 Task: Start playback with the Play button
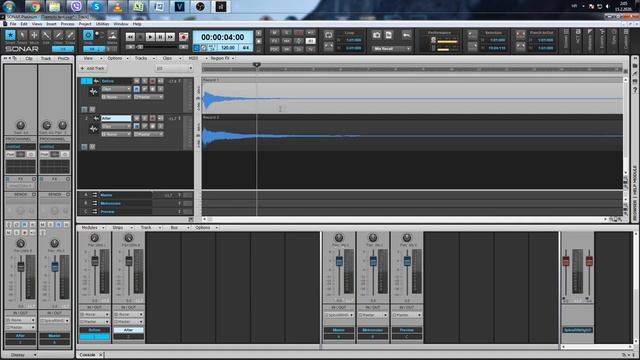[150, 37]
